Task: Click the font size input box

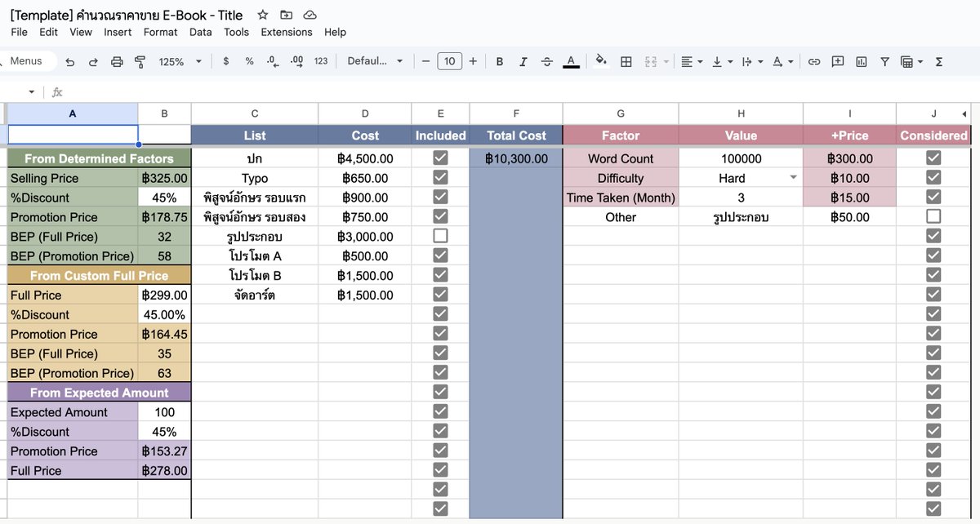Action: click(449, 61)
